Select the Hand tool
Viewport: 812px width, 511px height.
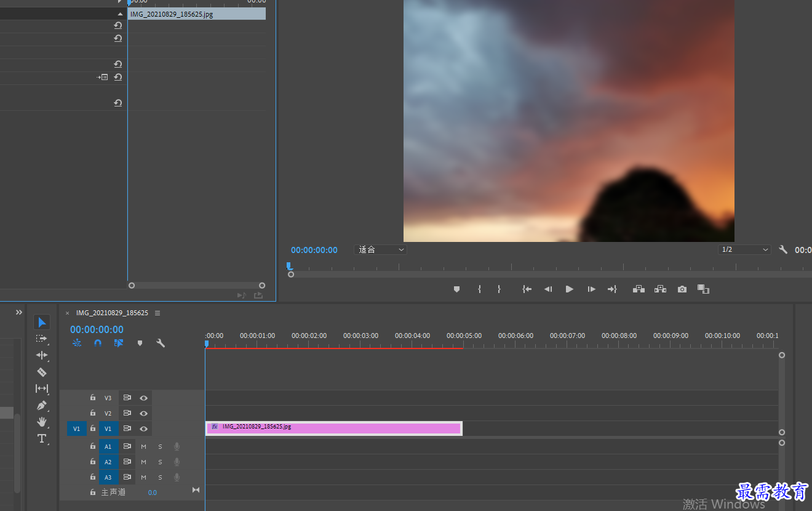[x=42, y=422]
